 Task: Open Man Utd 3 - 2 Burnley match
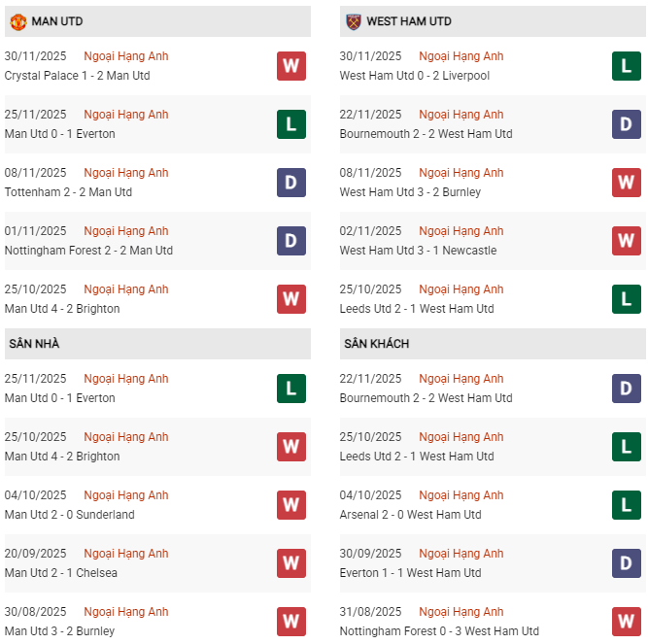(x=59, y=631)
